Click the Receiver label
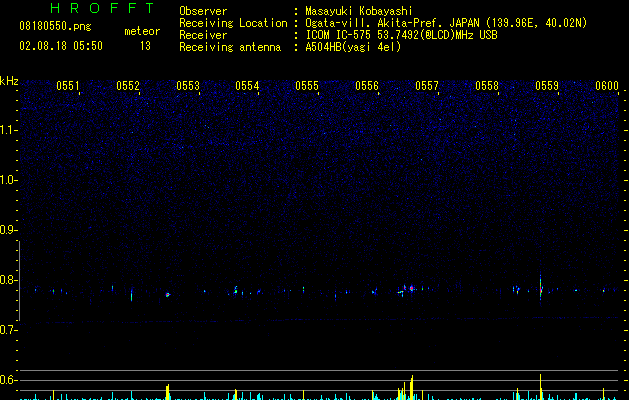 203,35
